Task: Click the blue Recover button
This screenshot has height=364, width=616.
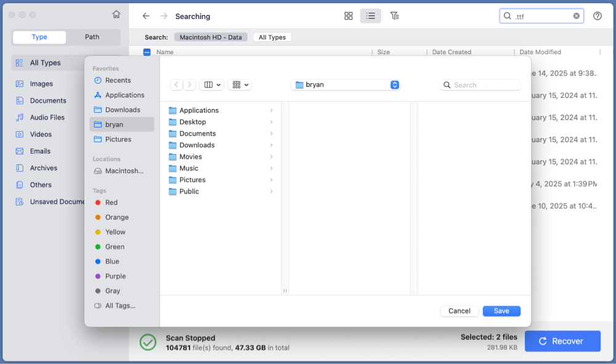Action: (562, 341)
